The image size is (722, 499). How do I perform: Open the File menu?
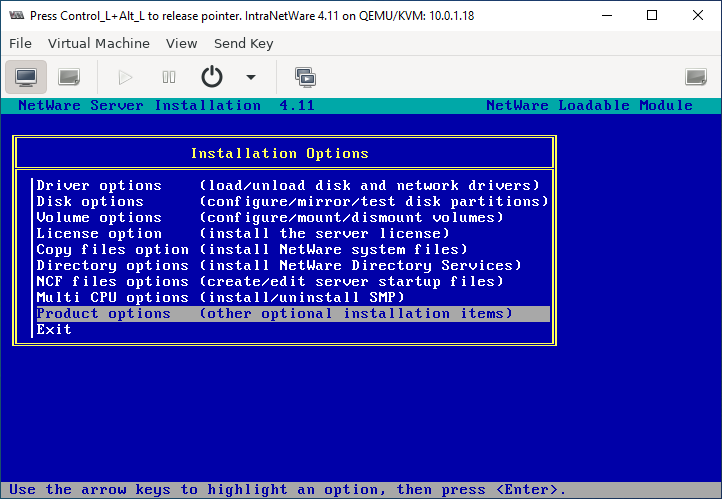click(x=20, y=43)
